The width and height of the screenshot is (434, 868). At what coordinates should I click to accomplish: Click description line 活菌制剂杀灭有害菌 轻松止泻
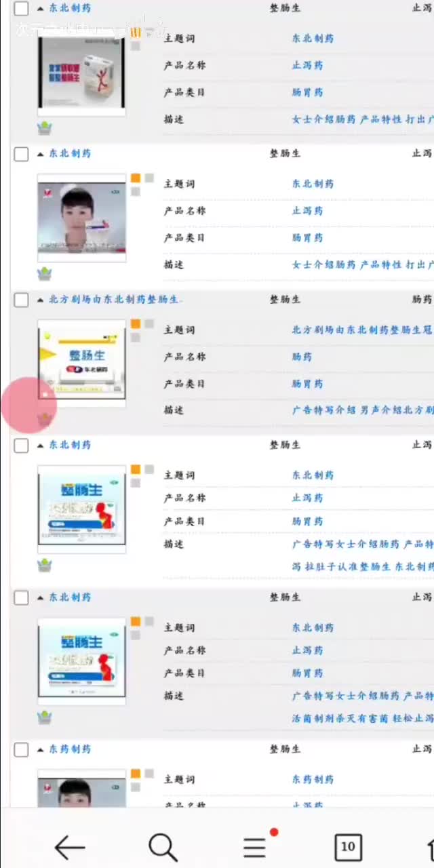pos(363,719)
